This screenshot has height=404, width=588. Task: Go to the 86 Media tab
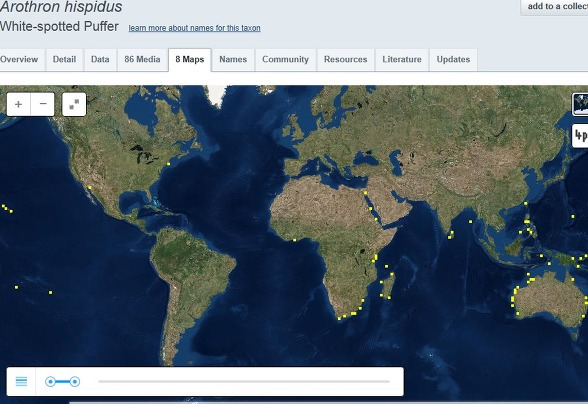142,60
